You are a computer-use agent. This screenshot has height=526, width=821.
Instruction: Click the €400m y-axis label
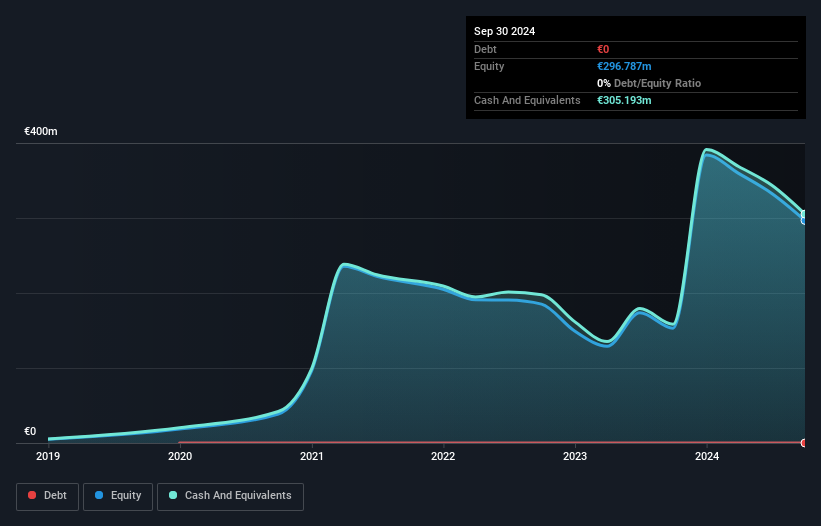41,131
